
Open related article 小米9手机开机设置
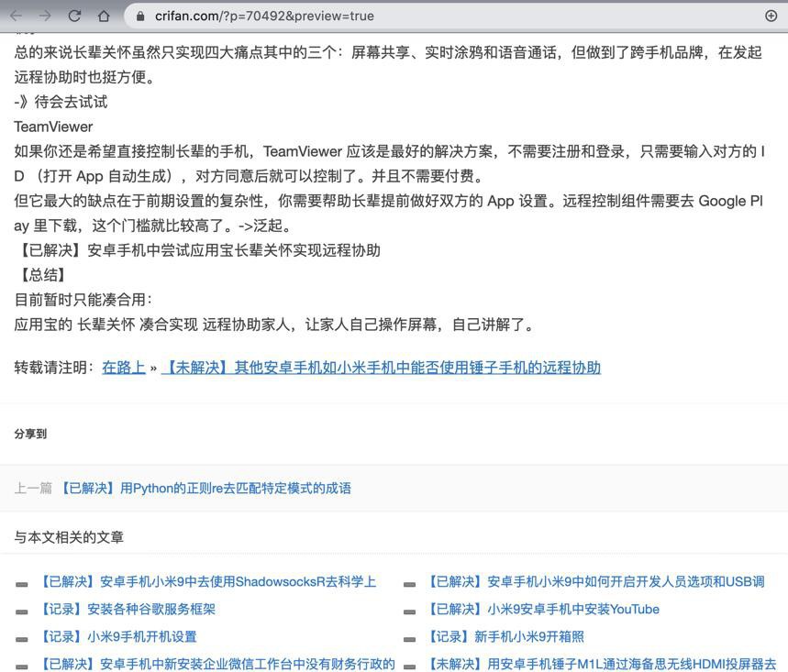point(117,637)
